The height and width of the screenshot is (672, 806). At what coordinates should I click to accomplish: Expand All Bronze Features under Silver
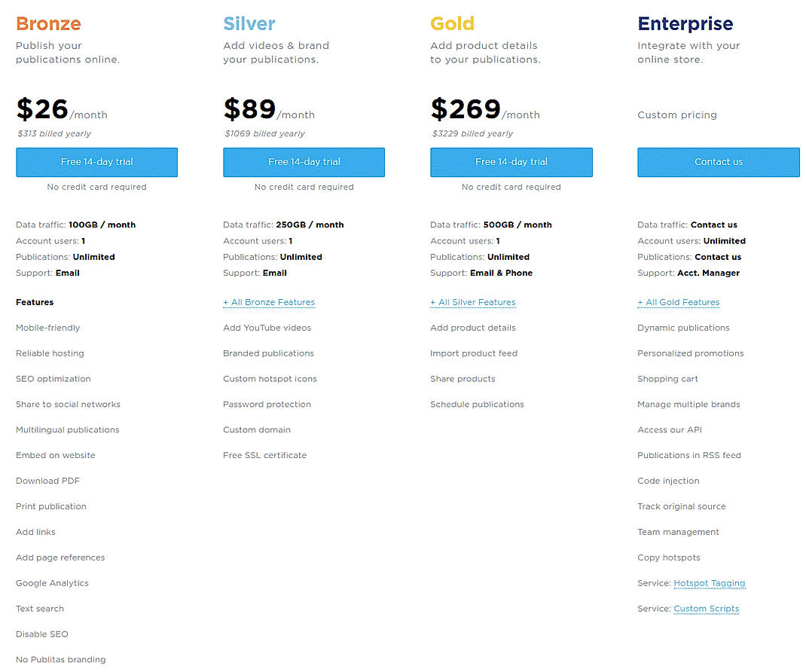coord(269,302)
